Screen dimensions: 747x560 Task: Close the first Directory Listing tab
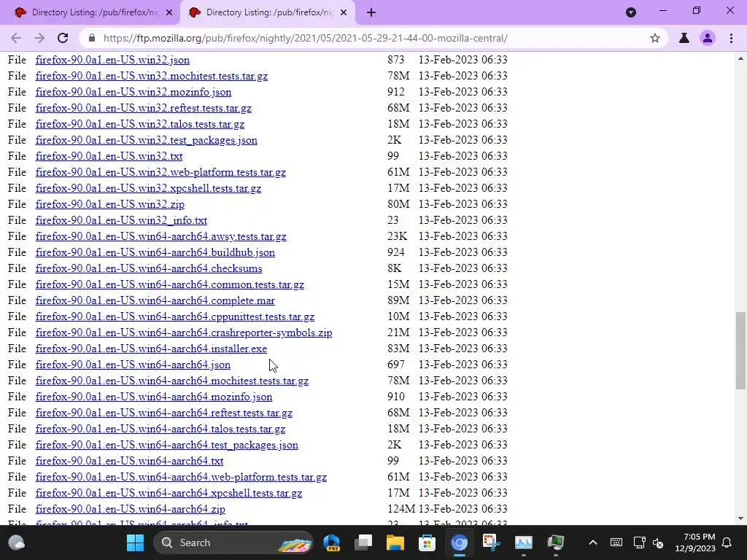point(169,13)
